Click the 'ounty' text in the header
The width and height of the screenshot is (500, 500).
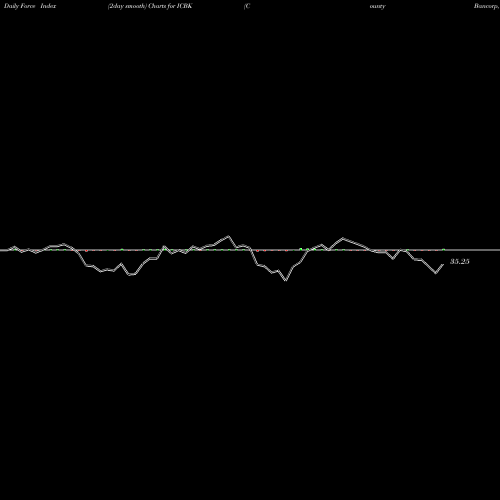tap(377, 6)
